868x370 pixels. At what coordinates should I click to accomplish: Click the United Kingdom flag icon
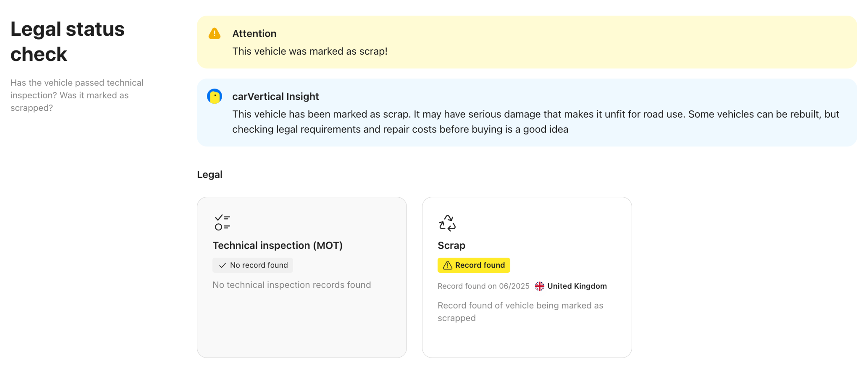pos(539,286)
